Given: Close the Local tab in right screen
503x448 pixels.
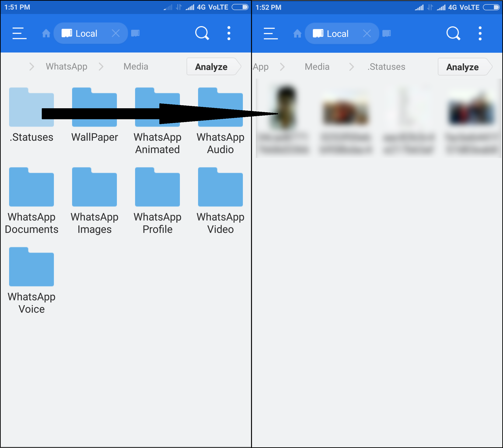Looking at the screenshot, I should [x=367, y=33].
